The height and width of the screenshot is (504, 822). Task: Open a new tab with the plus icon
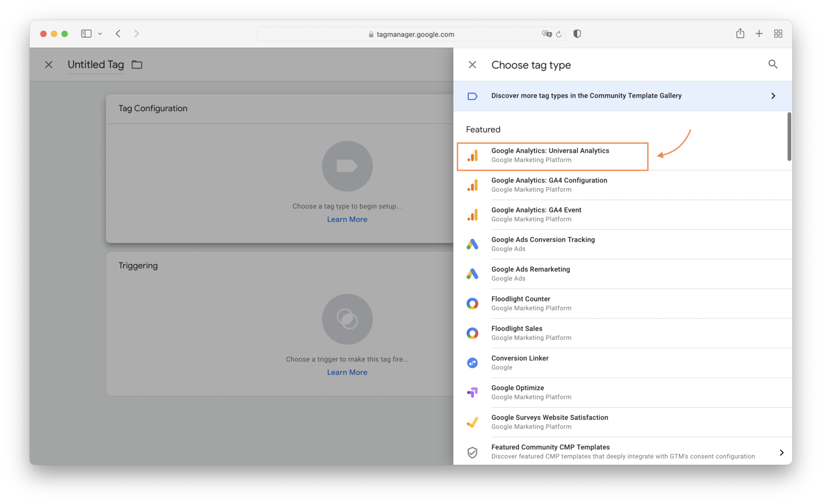click(x=759, y=34)
